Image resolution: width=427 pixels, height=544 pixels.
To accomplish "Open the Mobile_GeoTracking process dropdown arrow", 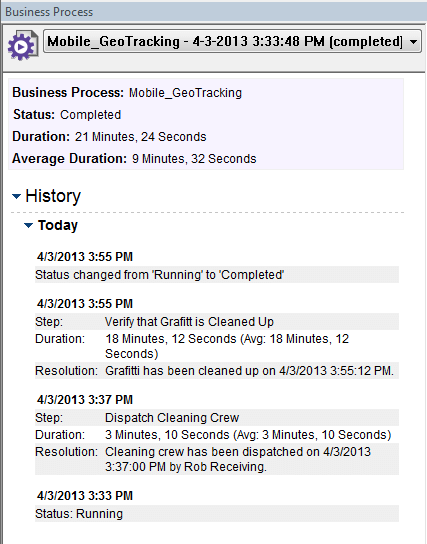I will click(x=413, y=42).
